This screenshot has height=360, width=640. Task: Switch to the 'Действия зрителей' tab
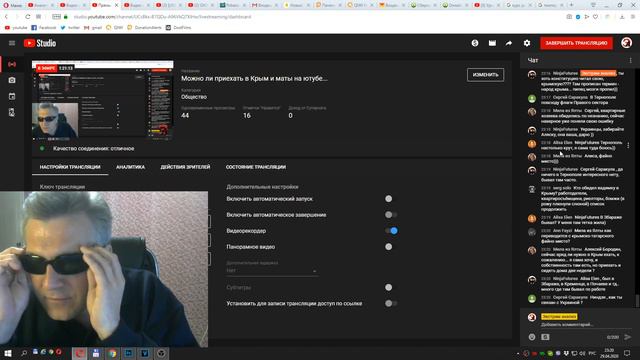click(185, 167)
